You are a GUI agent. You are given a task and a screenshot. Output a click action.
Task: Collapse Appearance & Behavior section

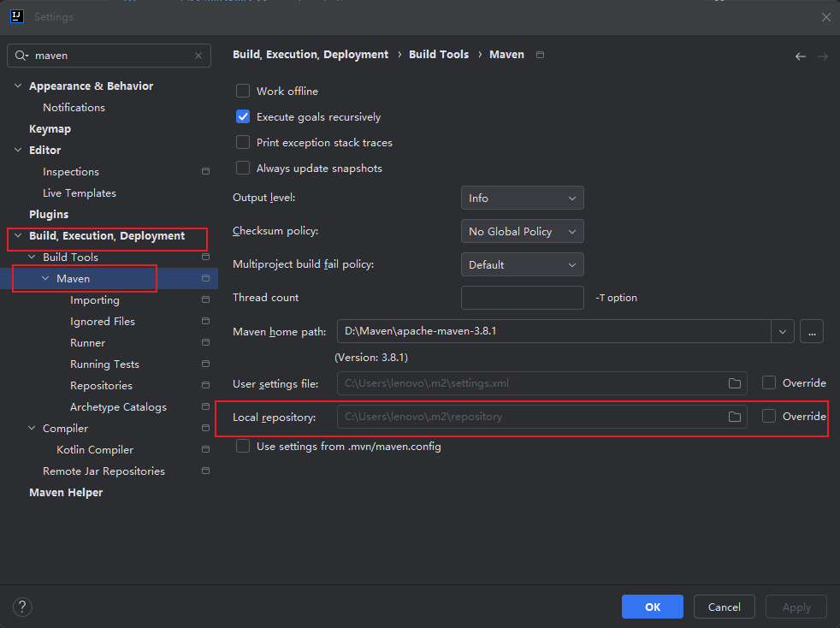point(18,86)
